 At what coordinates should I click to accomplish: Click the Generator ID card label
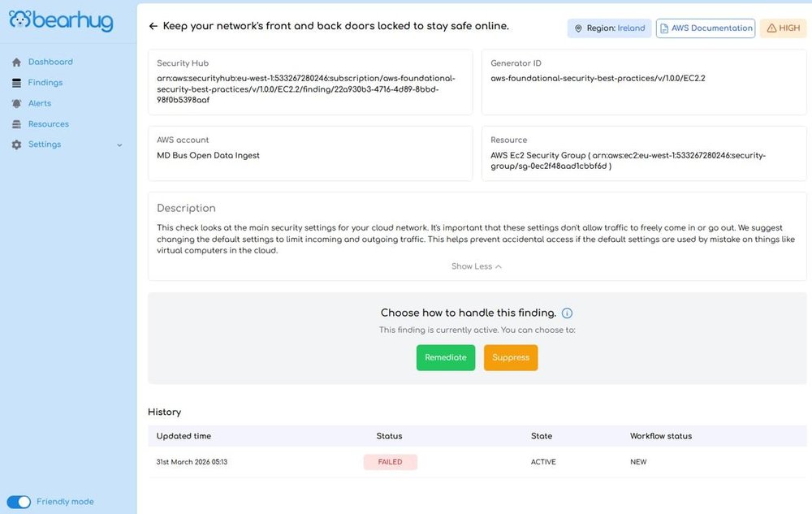click(516, 63)
